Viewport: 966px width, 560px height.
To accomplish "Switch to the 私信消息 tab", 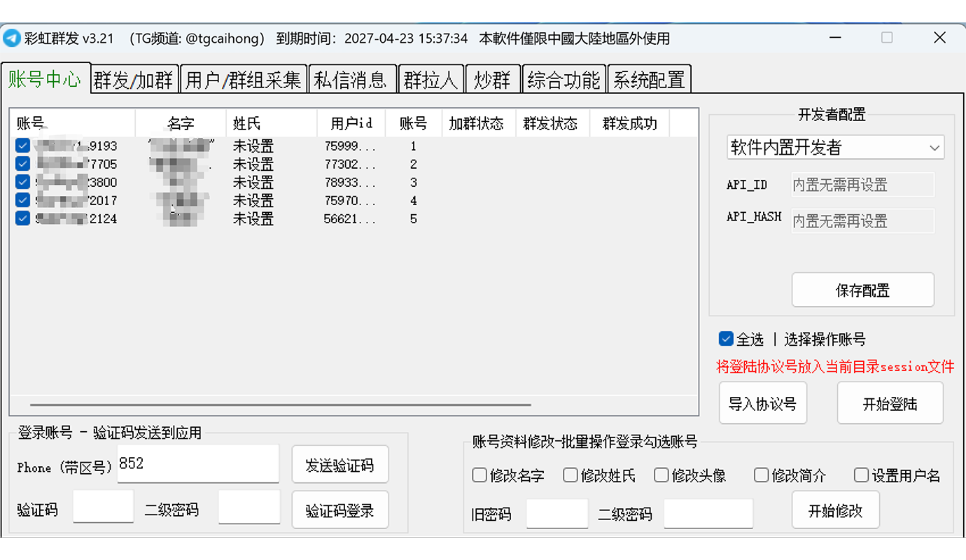I will coord(353,78).
